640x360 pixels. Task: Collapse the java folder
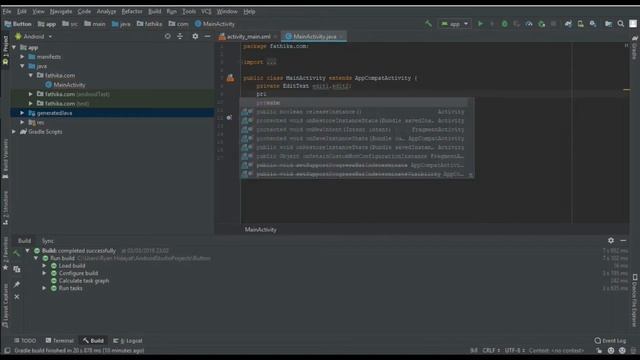pyautogui.click(x=22, y=66)
